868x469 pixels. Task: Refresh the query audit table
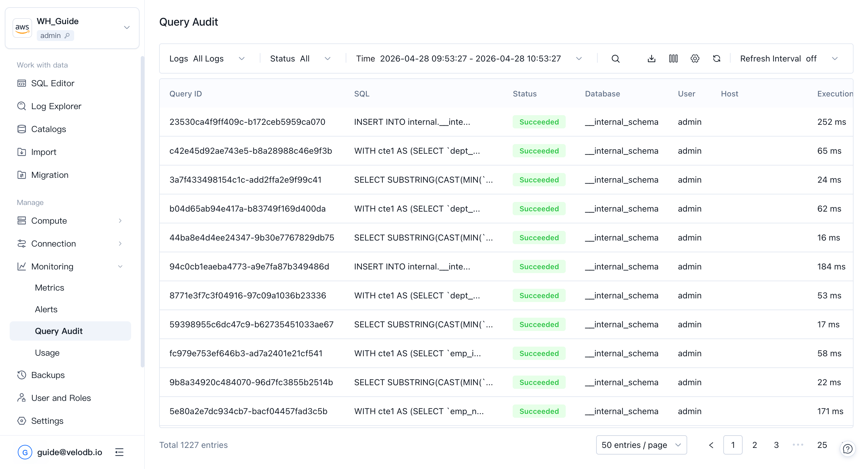coord(717,58)
